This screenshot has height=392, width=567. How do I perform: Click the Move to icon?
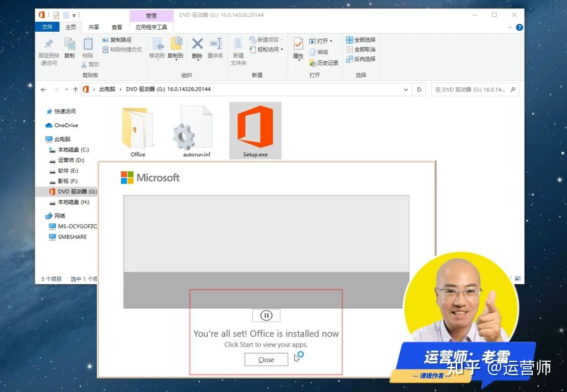pyautogui.click(x=157, y=44)
